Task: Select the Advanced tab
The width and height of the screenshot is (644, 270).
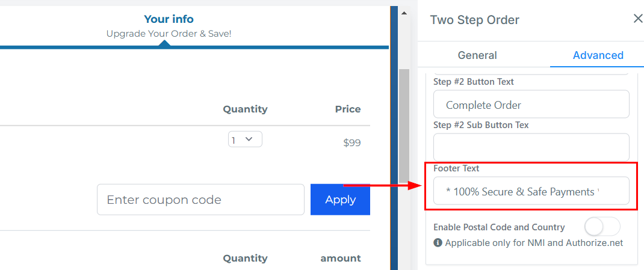Action: point(598,55)
